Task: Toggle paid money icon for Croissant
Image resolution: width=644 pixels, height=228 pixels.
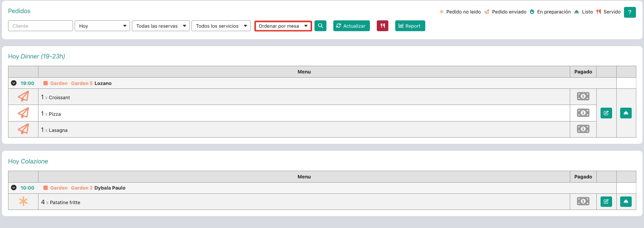Action: [583, 97]
